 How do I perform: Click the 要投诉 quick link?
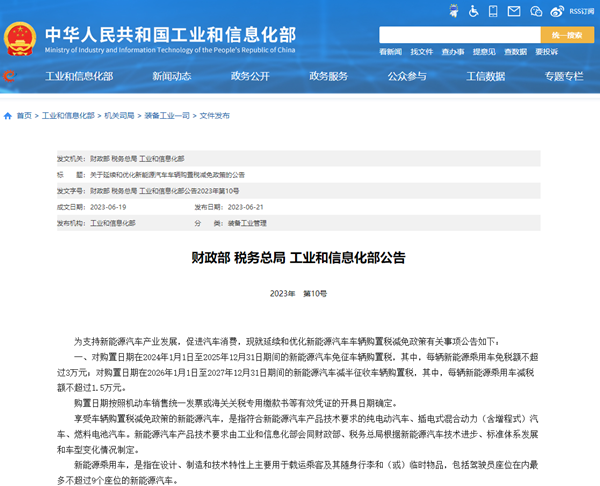click(x=546, y=51)
